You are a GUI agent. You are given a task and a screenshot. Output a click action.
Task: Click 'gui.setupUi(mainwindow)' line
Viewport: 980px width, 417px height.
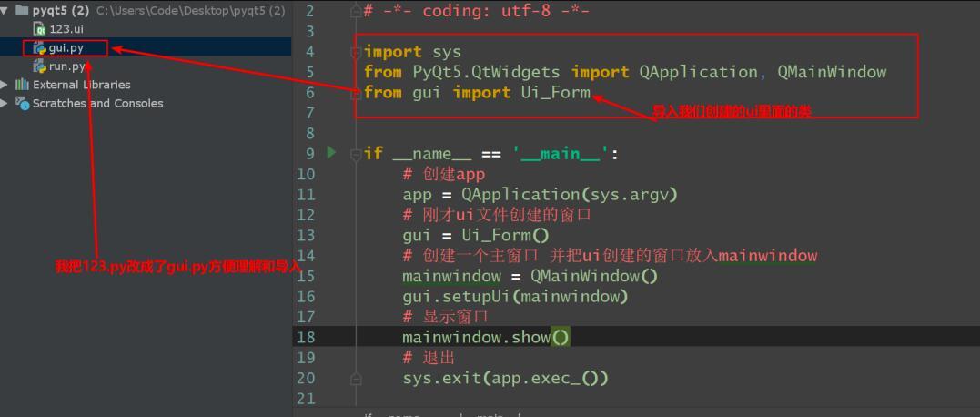coord(515,296)
